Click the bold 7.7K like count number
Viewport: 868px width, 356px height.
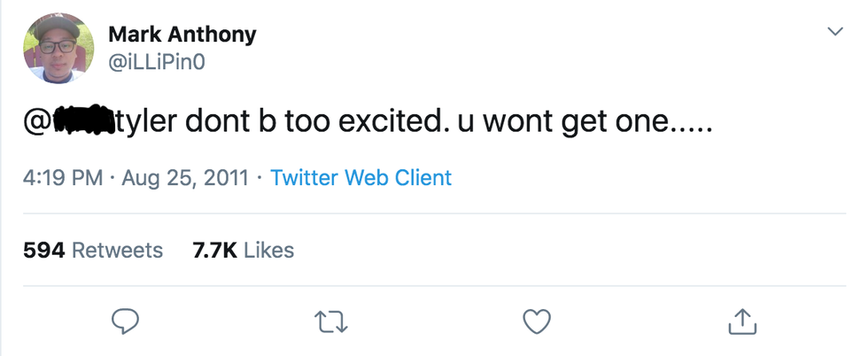(213, 251)
